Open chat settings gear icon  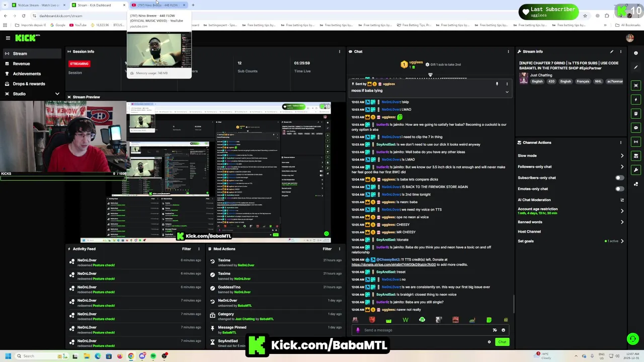coord(489,342)
